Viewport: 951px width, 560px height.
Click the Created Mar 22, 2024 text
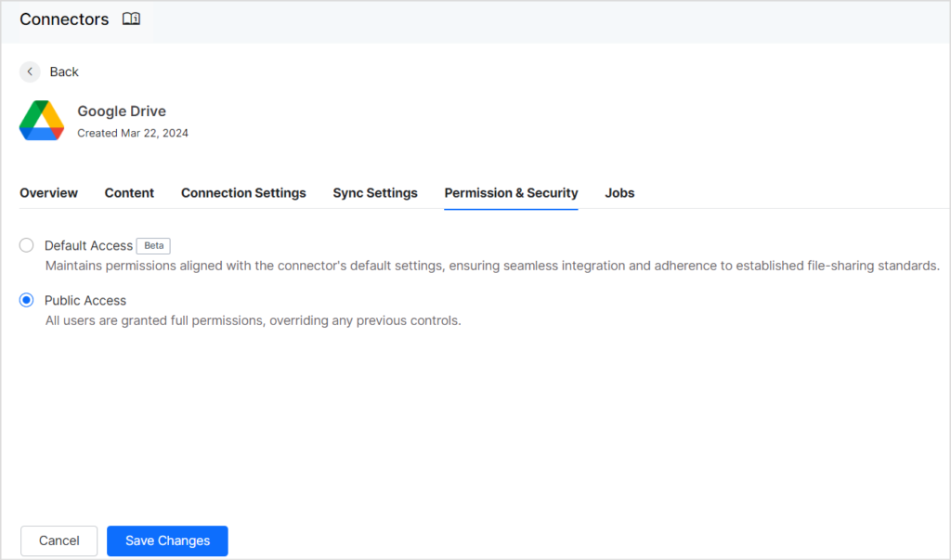coord(132,132)
